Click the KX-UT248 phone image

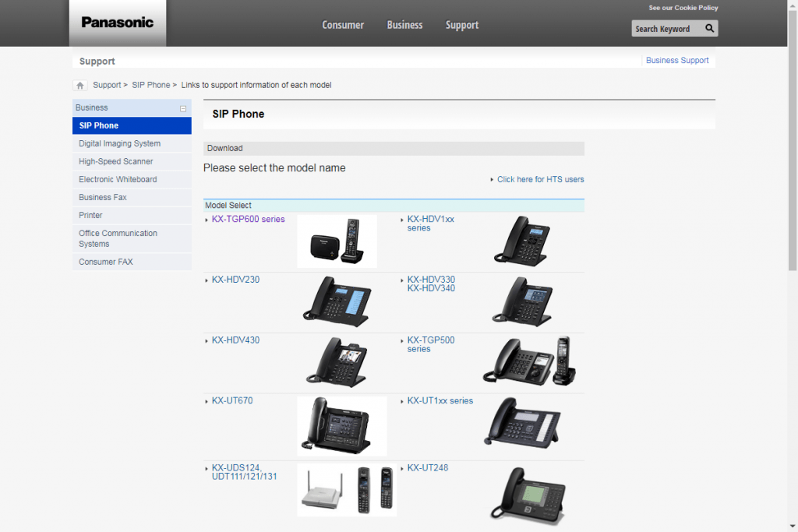(x=528, y=495)
